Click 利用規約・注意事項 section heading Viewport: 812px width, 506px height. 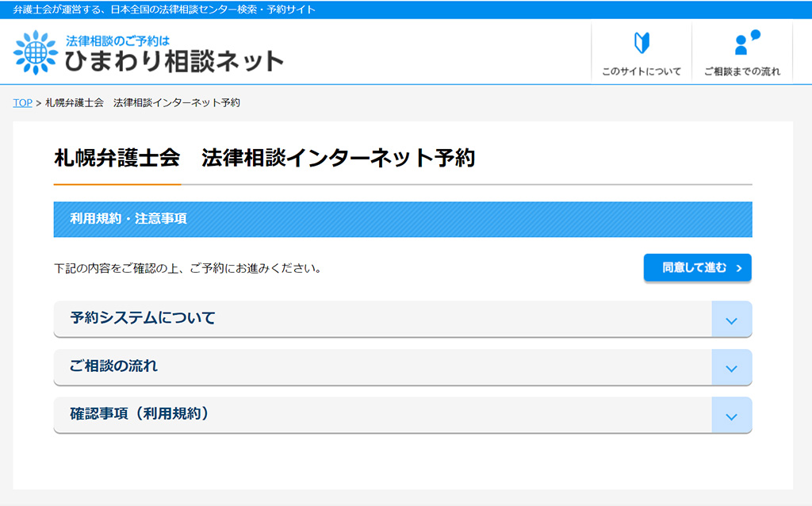click(x=403, y=219)
